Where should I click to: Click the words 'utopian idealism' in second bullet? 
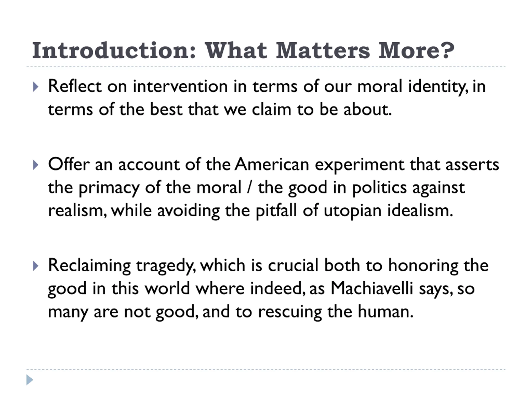click(x=388, y=211)
